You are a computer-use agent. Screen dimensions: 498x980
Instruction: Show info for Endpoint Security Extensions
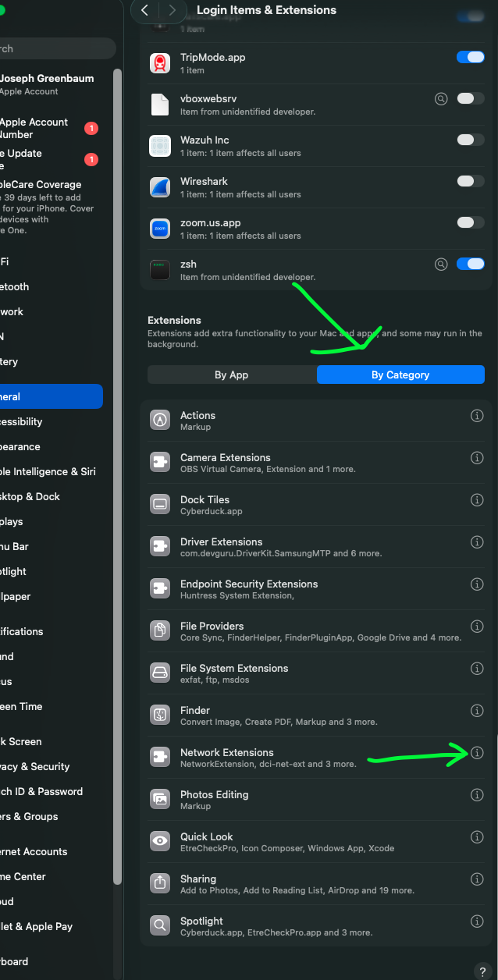pos(477,584)
